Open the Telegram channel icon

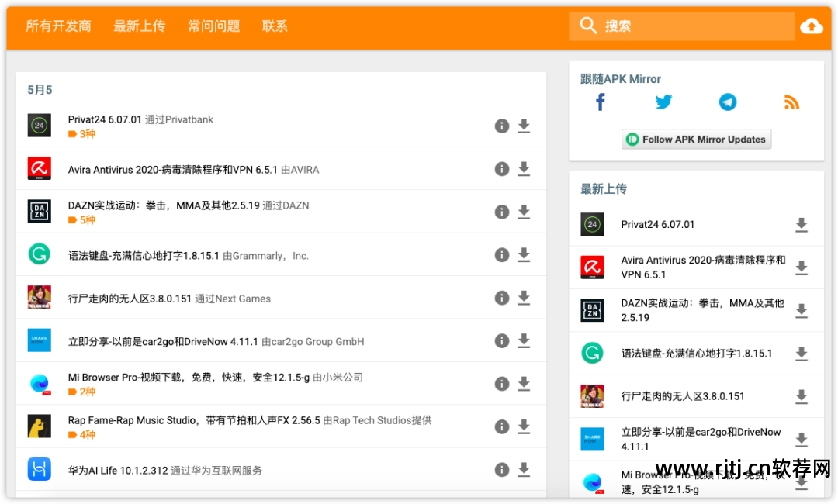click(x=727, y=102)
